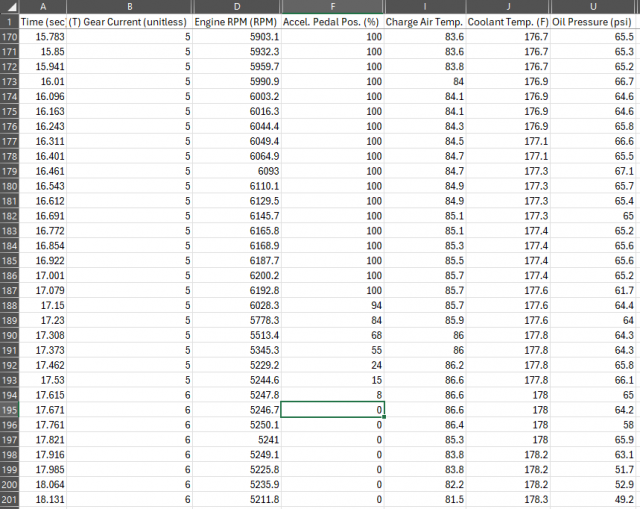Select the Engine RPM cell containing 5903.1
This screenshot has height=509, width=640.
[x=237, y=36]
